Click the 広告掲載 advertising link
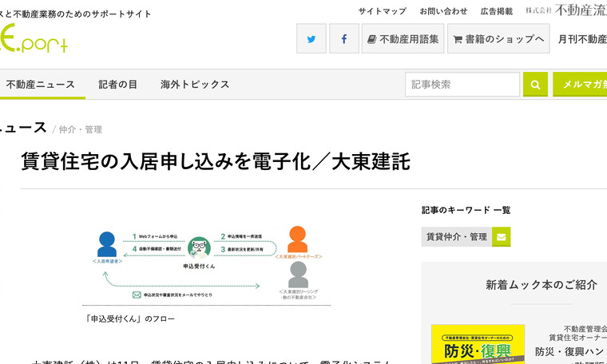 coord(497,11)
